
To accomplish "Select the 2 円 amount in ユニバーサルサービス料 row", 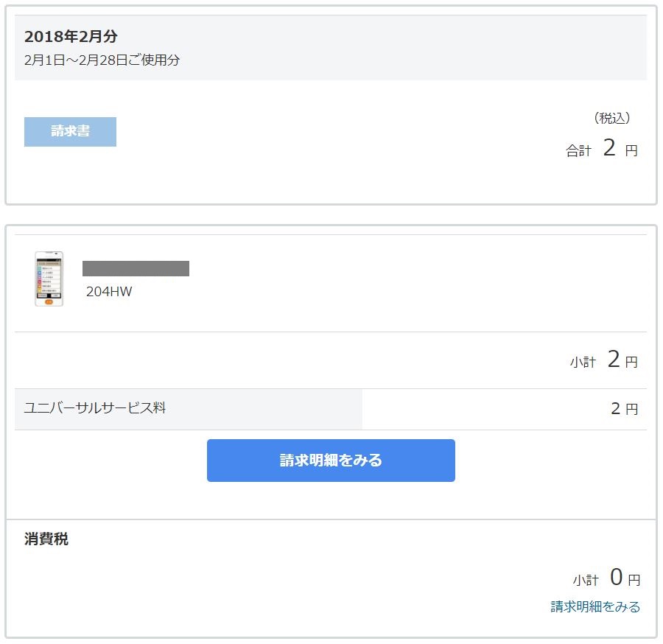I will pyautogui.click(x=625, y=408).
